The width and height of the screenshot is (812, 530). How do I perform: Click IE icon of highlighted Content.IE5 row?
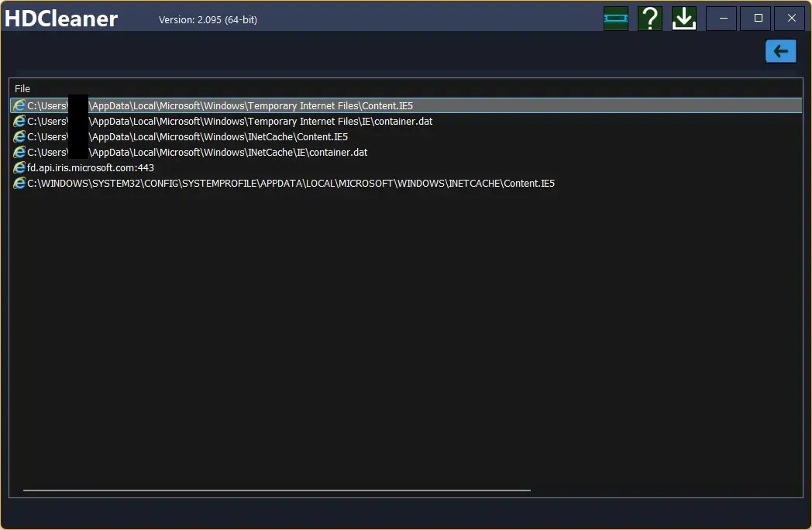point(19,105)
